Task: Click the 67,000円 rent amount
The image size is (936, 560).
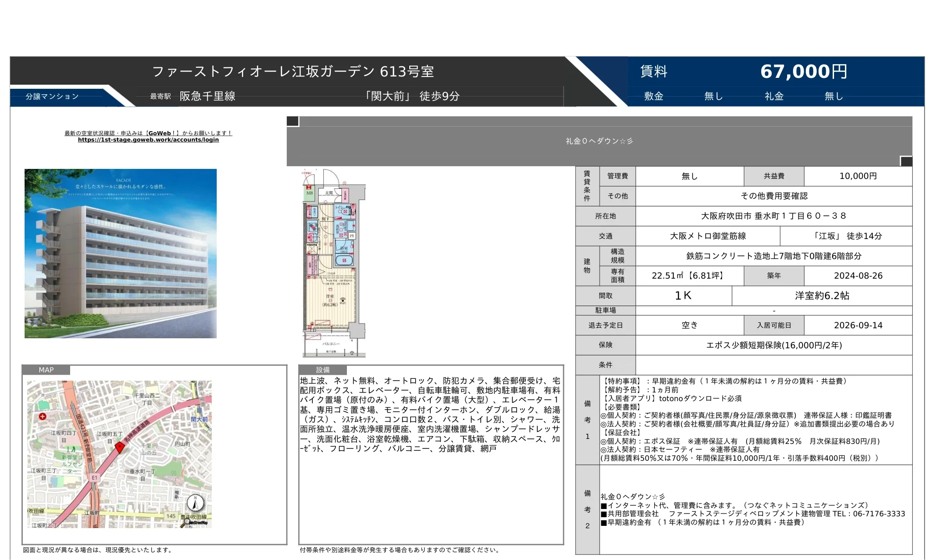Action: point(804,71)
